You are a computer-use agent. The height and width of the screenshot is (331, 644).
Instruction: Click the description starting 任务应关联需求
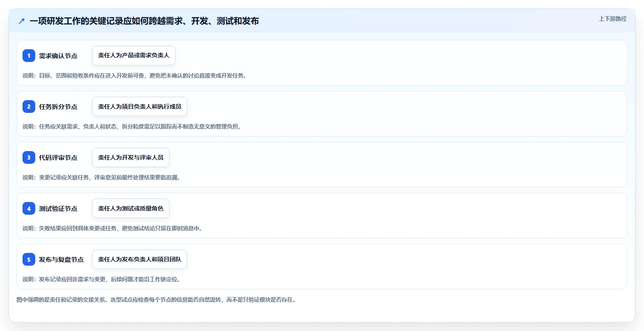pyautogui.click(x=132, y=126)
